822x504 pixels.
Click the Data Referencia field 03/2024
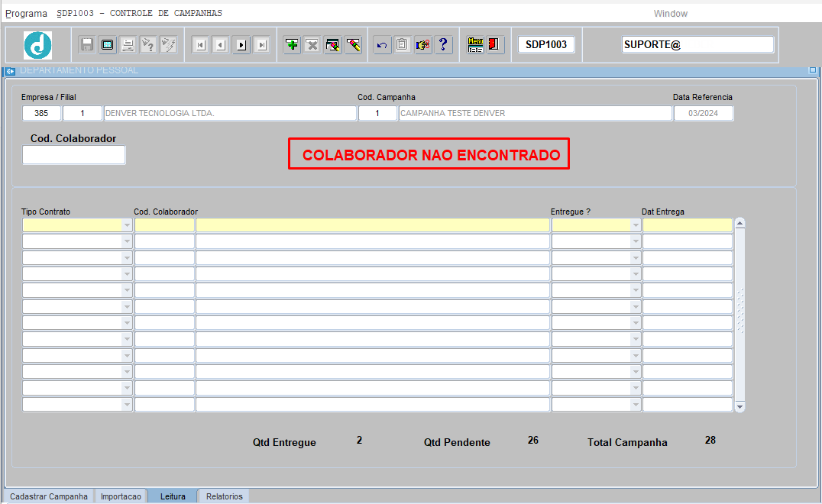(x=704, y=113)
